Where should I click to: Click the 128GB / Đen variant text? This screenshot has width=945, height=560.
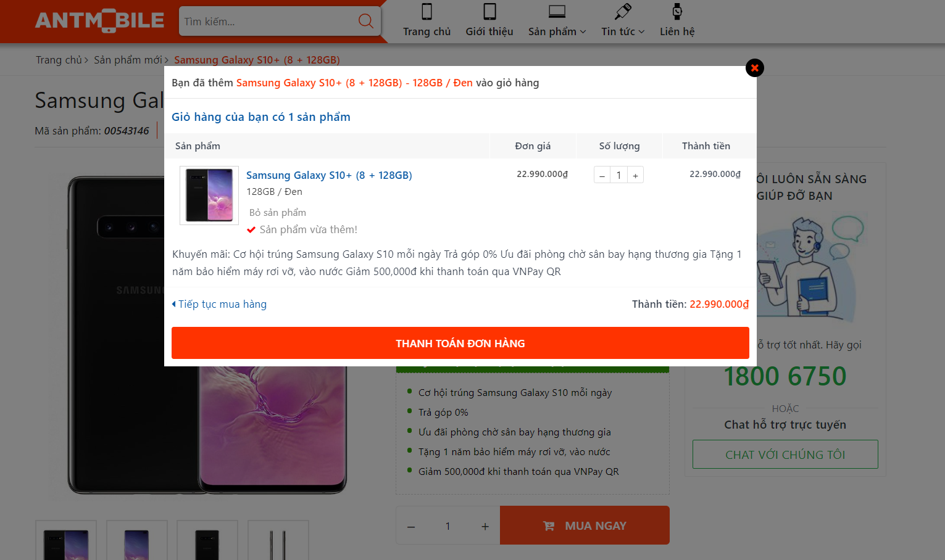point(274,192)
